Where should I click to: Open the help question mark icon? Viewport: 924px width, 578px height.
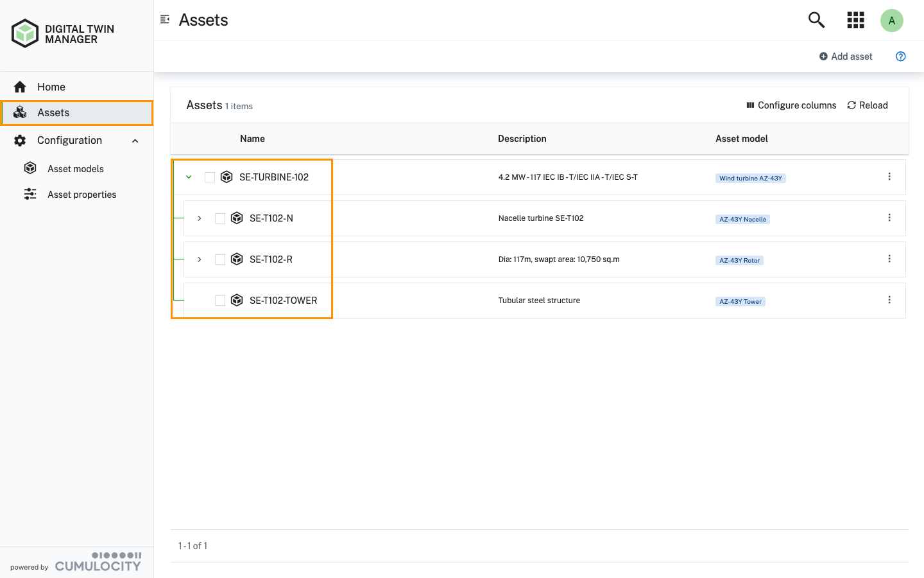pos(900,57)
